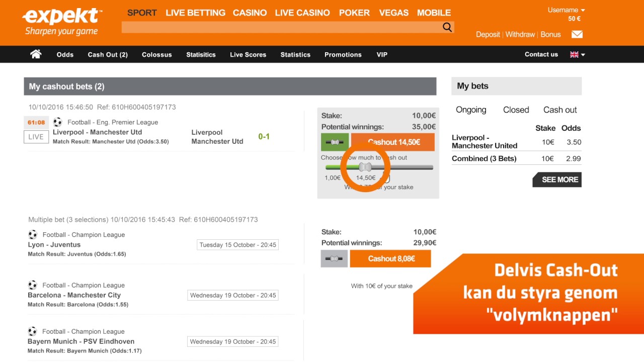Open the SPORT section
The width and height of the screenshot is (644, 362).
[x=142, y=13]
